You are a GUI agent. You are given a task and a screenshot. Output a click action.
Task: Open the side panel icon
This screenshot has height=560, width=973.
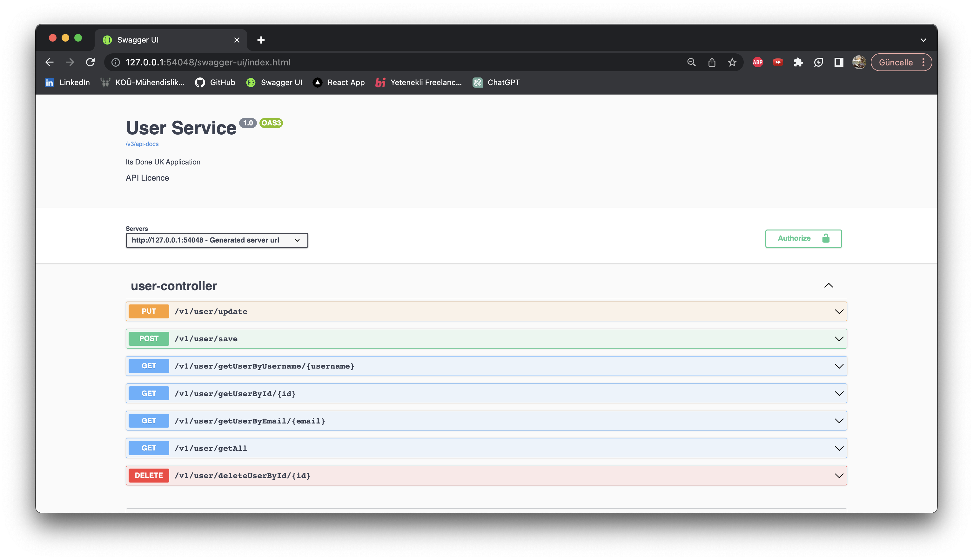[x=839, y=62]
